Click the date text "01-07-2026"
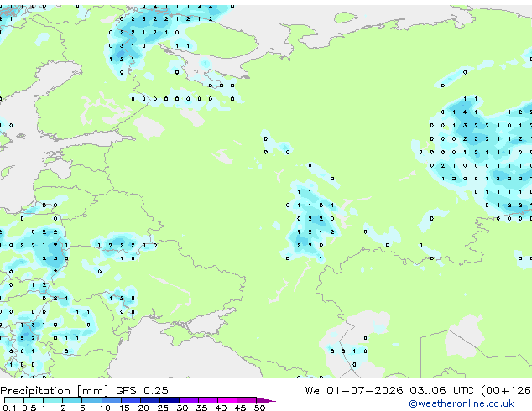532x411 pixels. pyautogui.click(x=365, y=391)
